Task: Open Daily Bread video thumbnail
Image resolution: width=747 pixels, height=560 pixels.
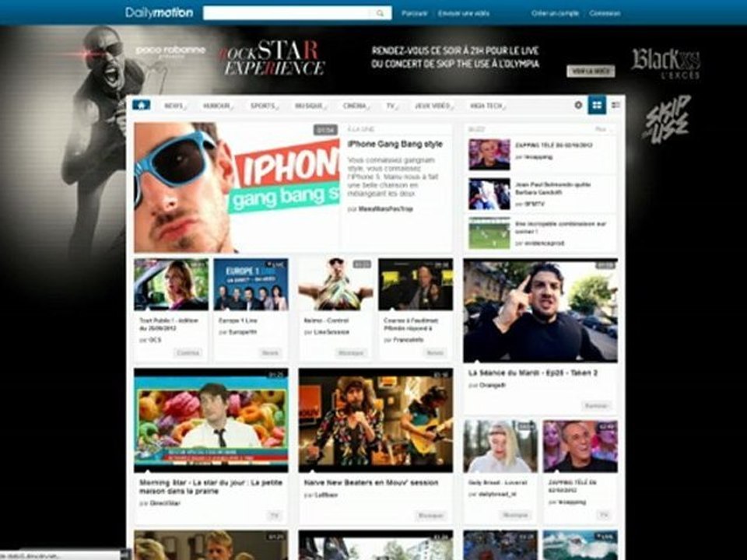Action: click(500, 446)
